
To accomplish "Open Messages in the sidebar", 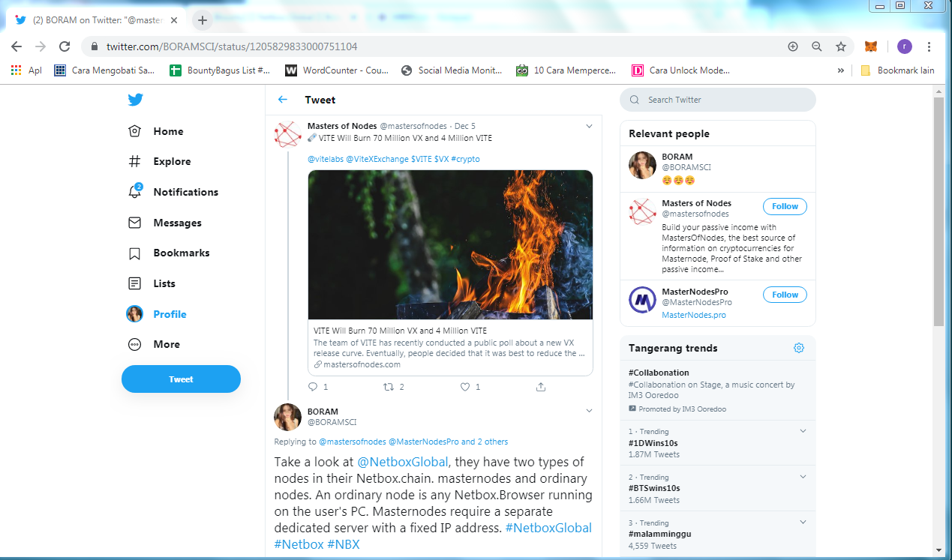I will 165,223.
